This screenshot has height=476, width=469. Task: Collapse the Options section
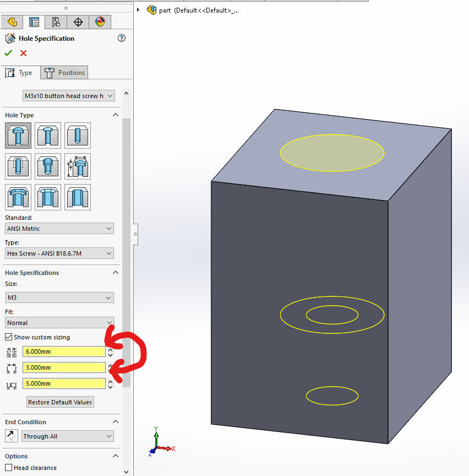(x=115, y=456)
